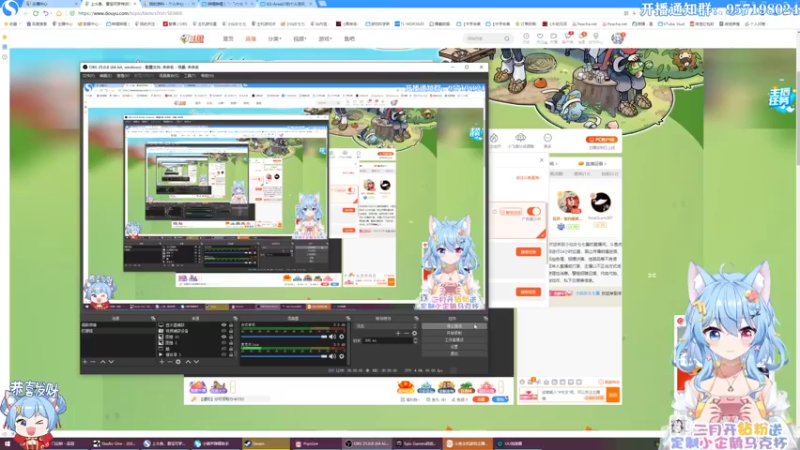Screen dimensions: 800x450
Task: Click the orange send button beside the chat input
Action: tap(613, 395)
